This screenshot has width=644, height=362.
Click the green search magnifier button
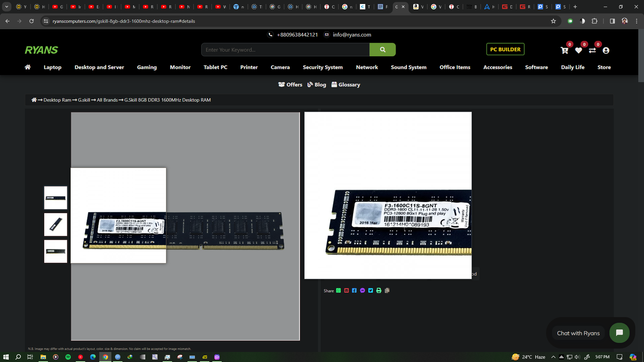(383, 50)
